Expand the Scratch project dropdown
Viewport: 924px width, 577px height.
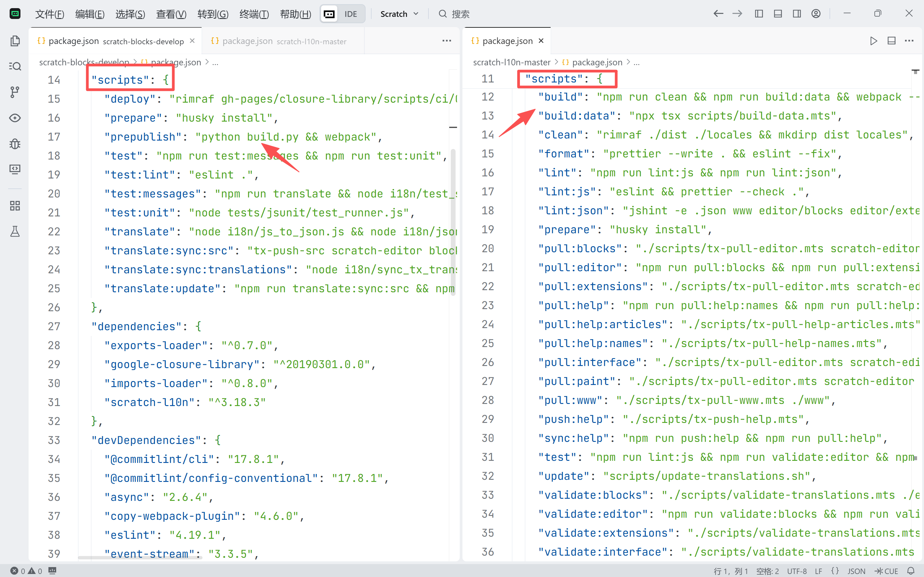(399, 14)
